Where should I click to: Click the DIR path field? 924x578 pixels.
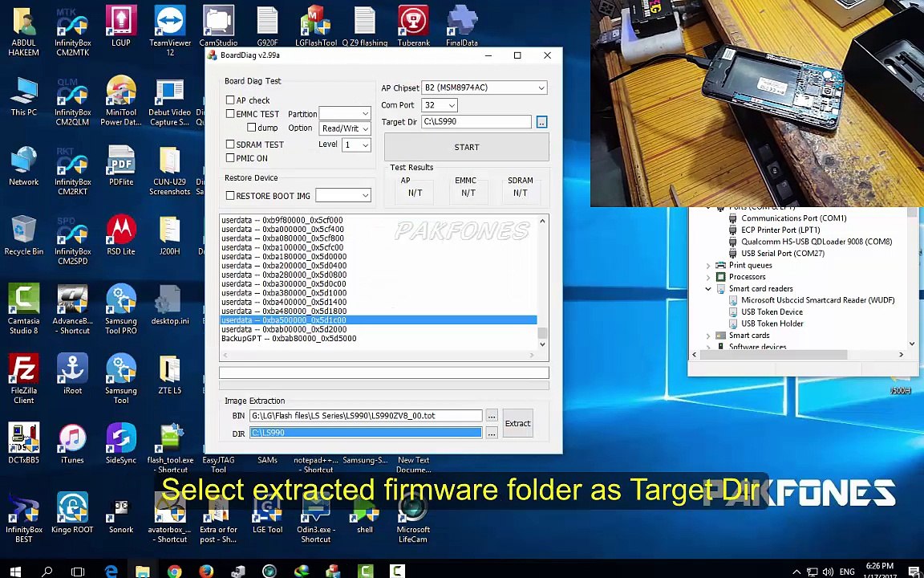[366, 433]
